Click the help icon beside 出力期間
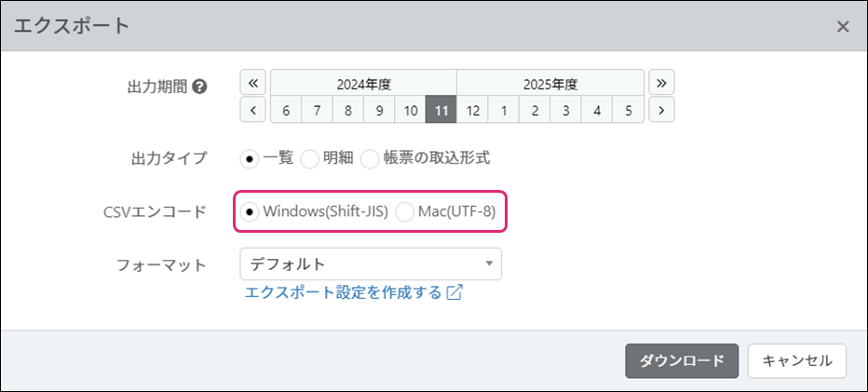The width and height of the screenshot is (868, 392). pos(198,87)
